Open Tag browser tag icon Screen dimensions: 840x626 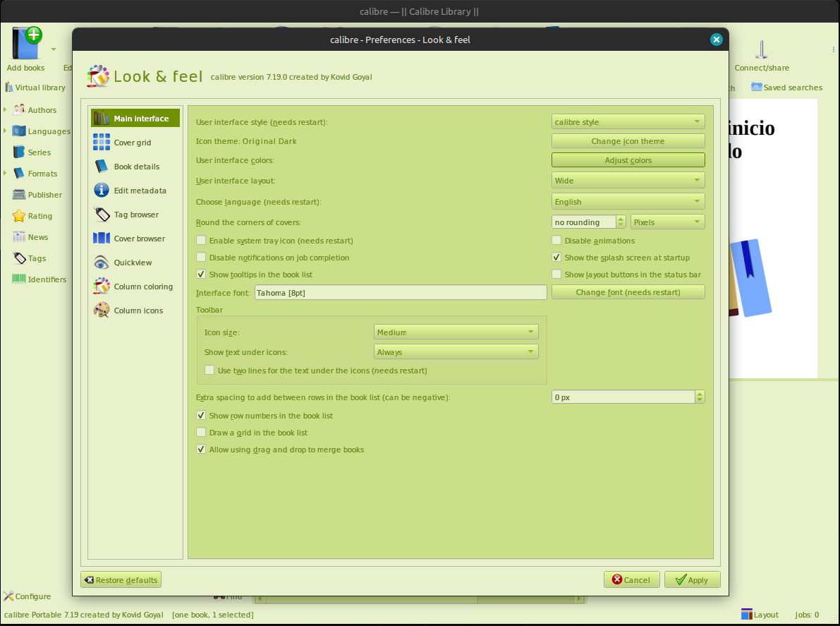[102, 215]
